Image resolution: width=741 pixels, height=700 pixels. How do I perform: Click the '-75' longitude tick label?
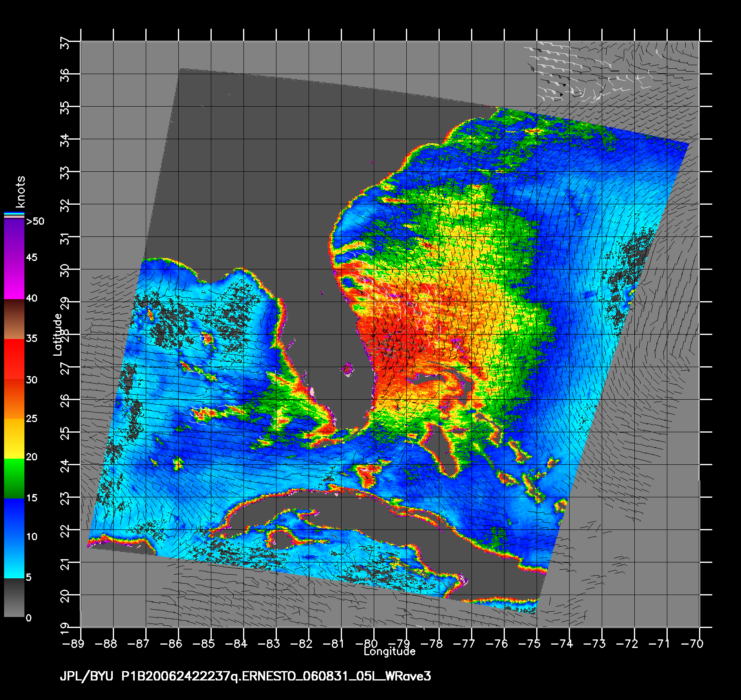click(528, 643)
